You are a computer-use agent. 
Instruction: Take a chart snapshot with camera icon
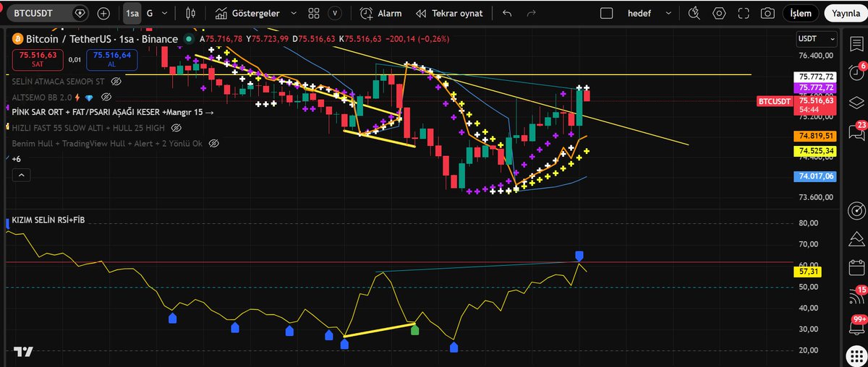click(x=767, y=13)
